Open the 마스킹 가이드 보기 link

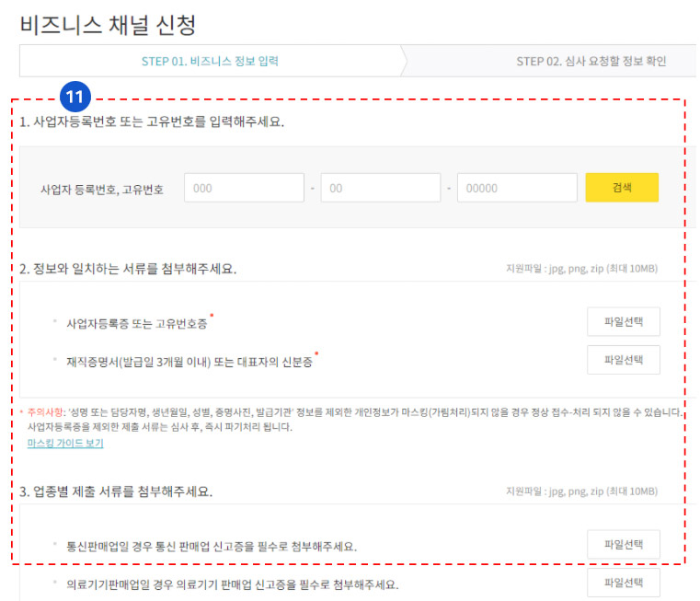(65, 443)
